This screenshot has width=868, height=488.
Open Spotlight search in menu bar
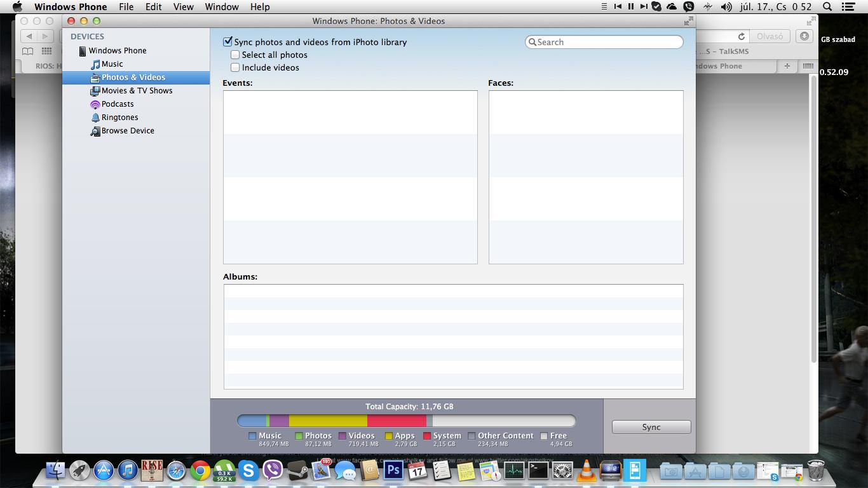pos(827,6)
